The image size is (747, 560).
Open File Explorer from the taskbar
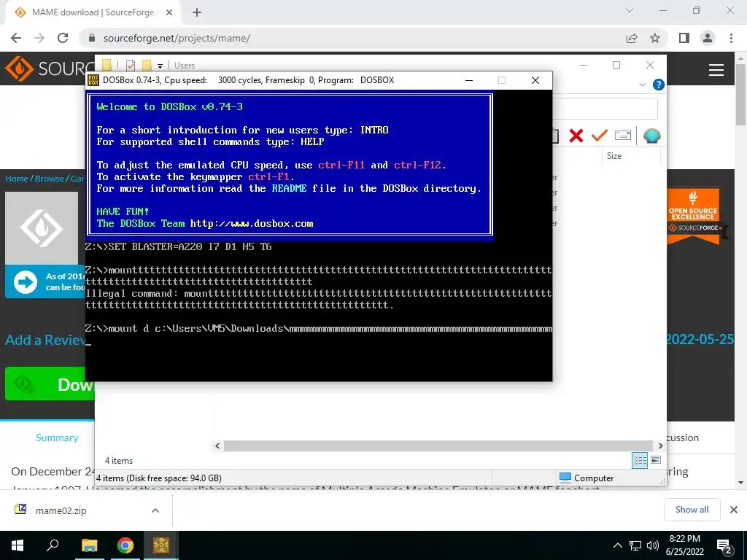click(x=89, y=545)
